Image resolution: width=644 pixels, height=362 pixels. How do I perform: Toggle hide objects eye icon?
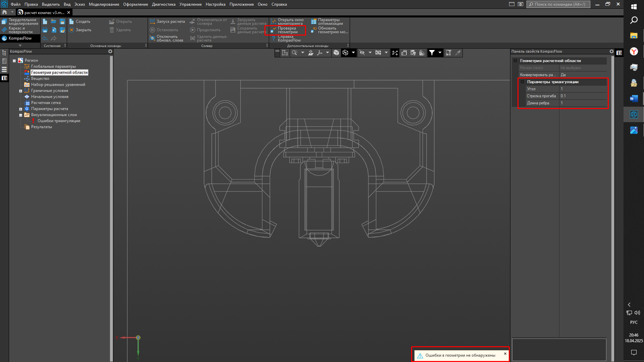362,53
